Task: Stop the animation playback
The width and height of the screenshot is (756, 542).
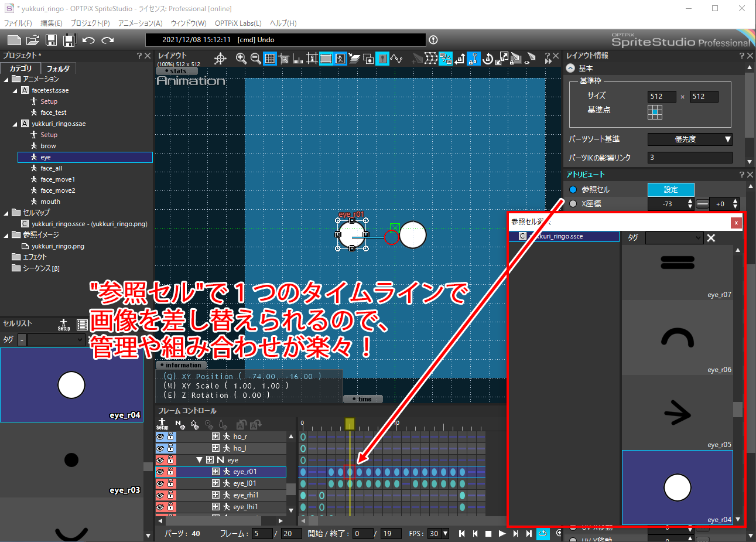Action: (x=488, y=534)
